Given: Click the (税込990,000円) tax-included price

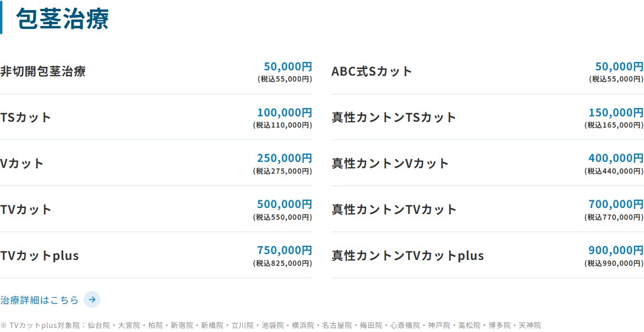Looking at the screenshot, I should click(614, 263).
